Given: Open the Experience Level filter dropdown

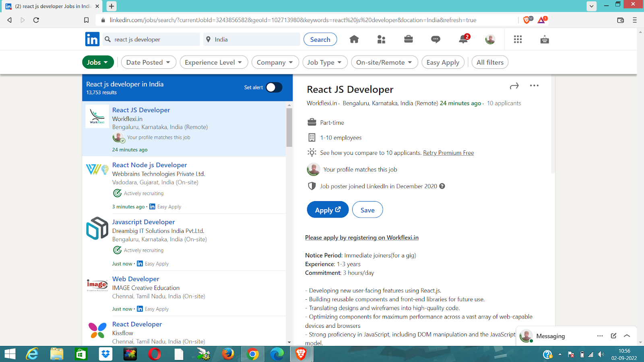Looking at the screenshot, I should tap(214, 62).
